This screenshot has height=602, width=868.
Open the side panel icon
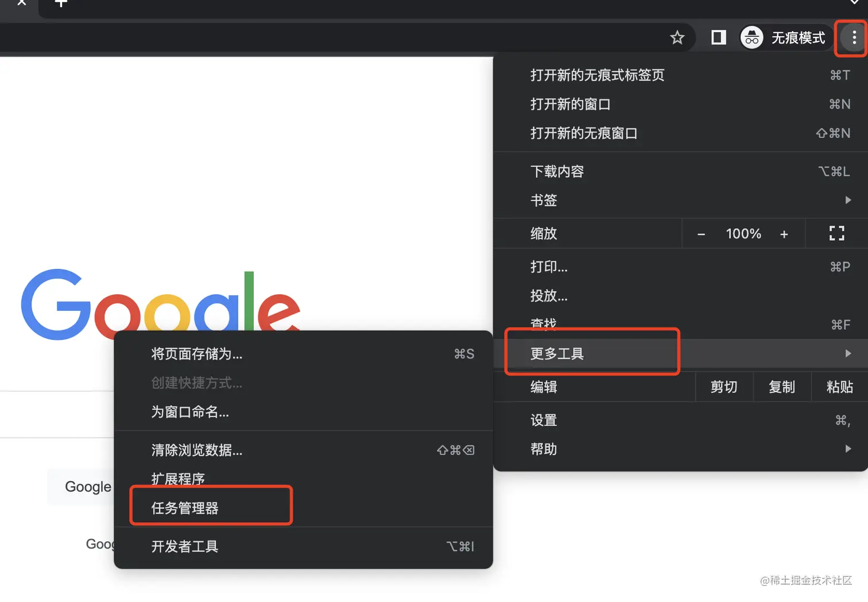click(719, 38)
